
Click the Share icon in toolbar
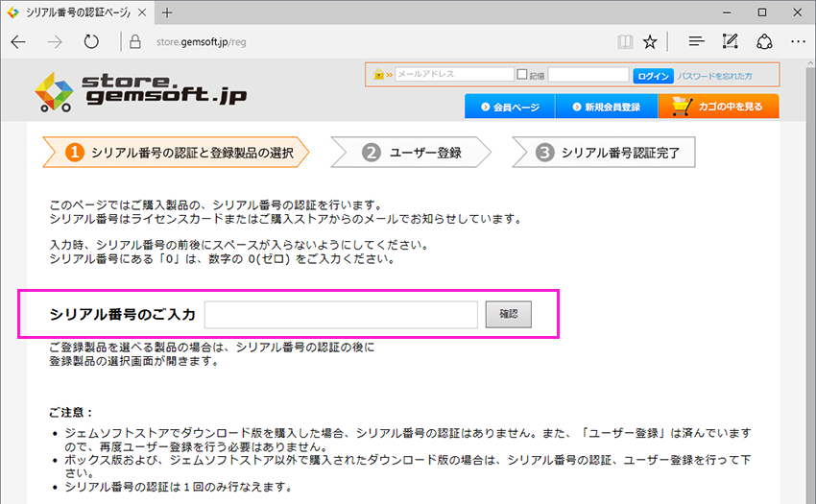tap(764, 42)
